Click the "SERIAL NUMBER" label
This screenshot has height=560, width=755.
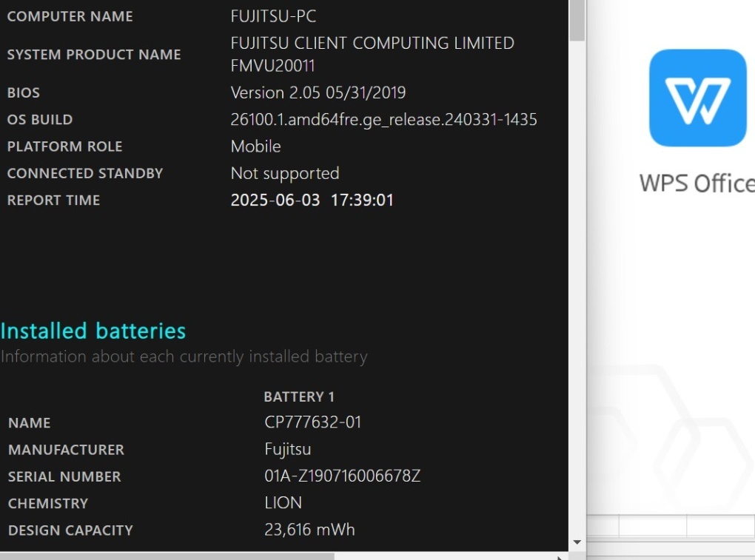[x=64, y=476]
